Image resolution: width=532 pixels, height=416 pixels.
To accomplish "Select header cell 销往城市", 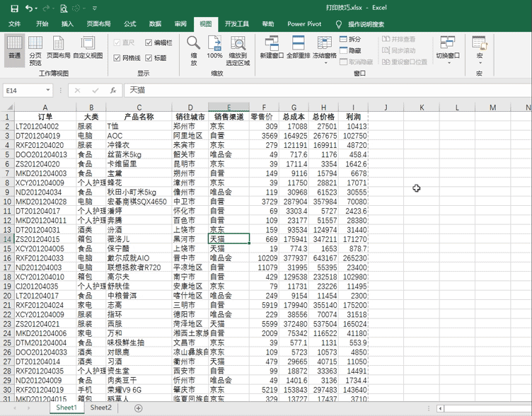I will [x=190, y=117].
